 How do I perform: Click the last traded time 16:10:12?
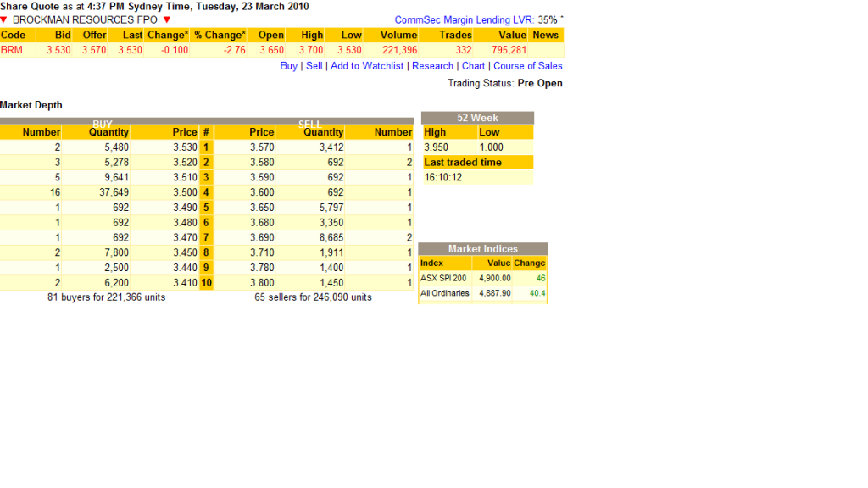coord(442,178)
